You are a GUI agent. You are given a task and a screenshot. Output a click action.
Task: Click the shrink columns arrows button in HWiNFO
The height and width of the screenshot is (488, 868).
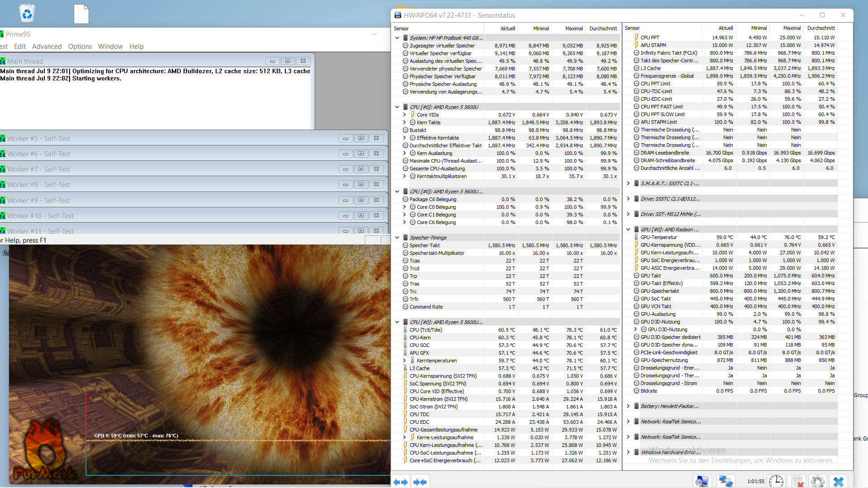coord(420,482)
